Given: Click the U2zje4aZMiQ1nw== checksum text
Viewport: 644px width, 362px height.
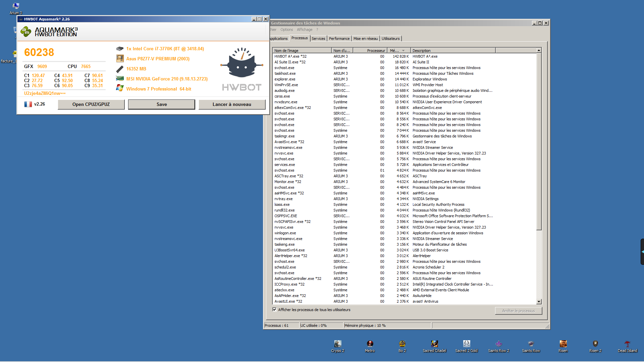Looking at the screenshot, I should [45, 93].
